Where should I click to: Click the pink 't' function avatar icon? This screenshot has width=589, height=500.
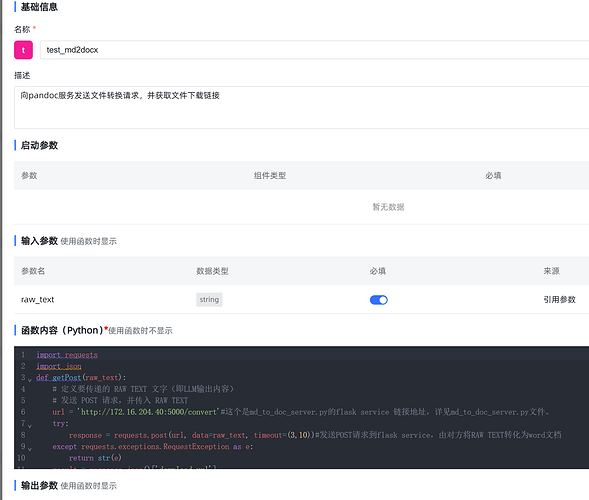click(23, 50)
